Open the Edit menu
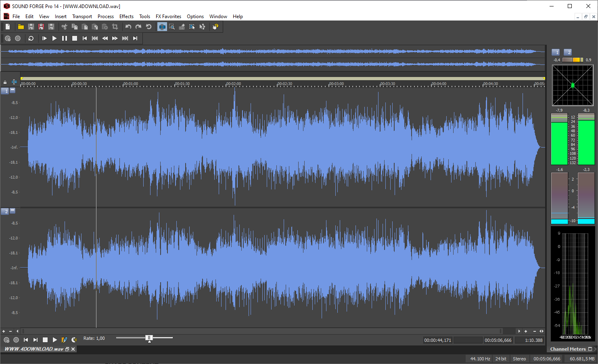Image resolution: width=598 pixels, height=364 pixels. (x=29, y=17)
